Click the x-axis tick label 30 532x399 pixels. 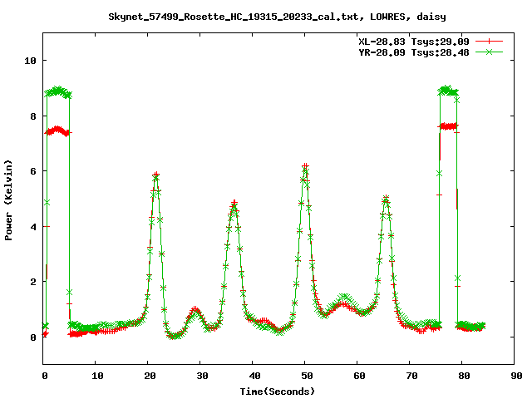tap(202, 376)
